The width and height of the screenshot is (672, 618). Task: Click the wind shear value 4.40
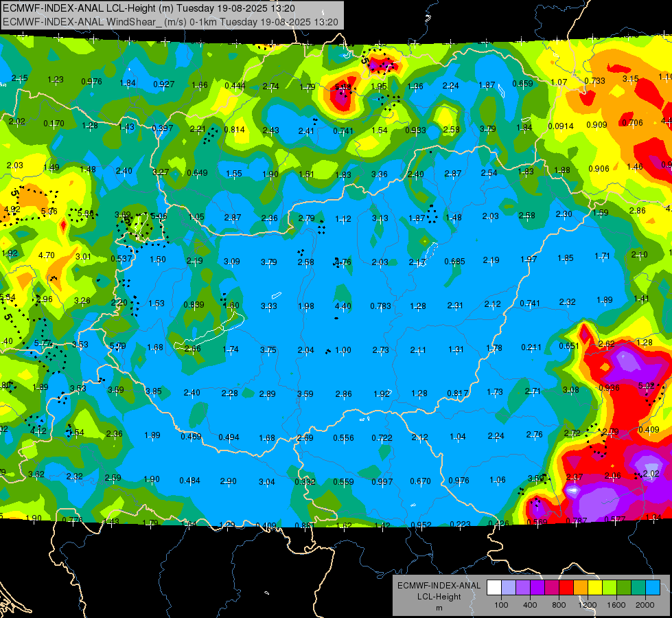[x=343, y=306]
